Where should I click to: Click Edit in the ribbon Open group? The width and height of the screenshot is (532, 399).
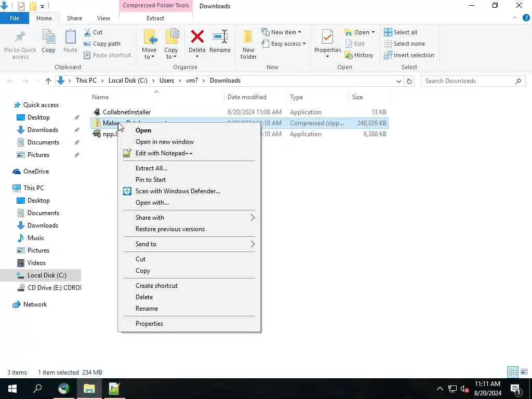tap(355, 44)
